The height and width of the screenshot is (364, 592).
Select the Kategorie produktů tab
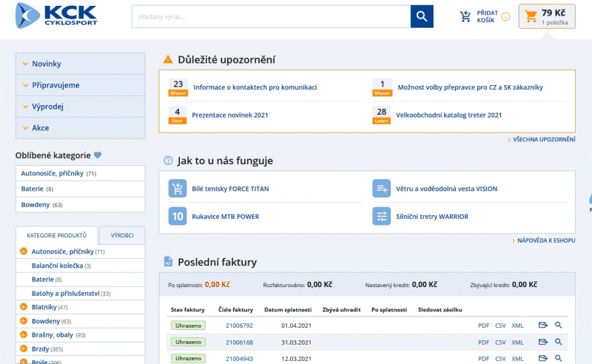tap(57, 235)
